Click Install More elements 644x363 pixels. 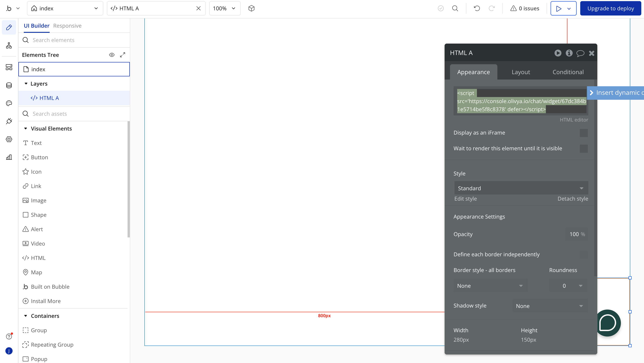[x=42, y=301]
